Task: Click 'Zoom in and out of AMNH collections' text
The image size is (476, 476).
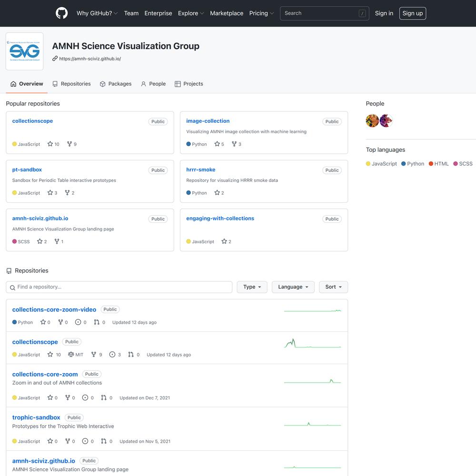Action: point(57,383)
